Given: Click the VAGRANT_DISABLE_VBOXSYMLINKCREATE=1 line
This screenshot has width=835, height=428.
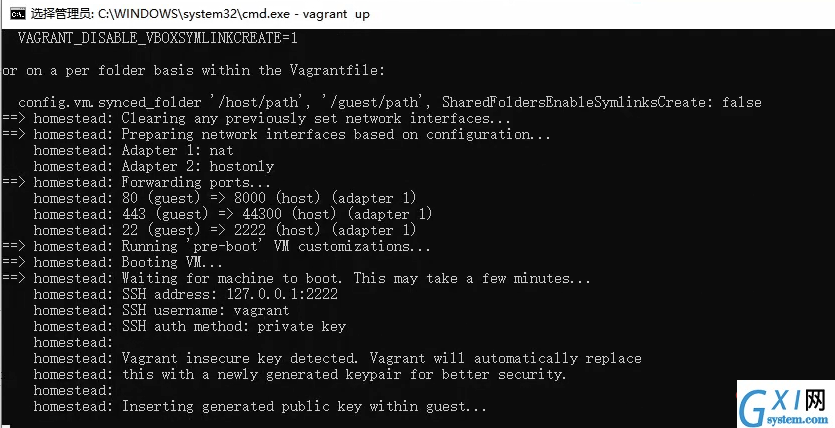Looking at the screenshot, I should pyautogui.click(x=158, y=38).
